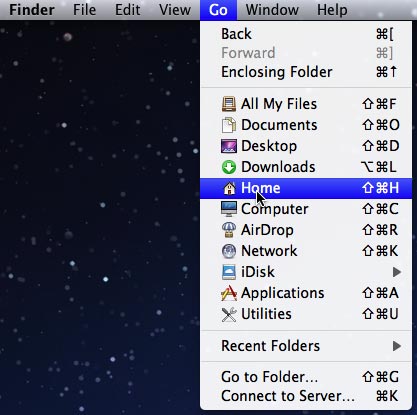Choose the Forward menu item
Viewport: 417px width, 415px height.
306,53
